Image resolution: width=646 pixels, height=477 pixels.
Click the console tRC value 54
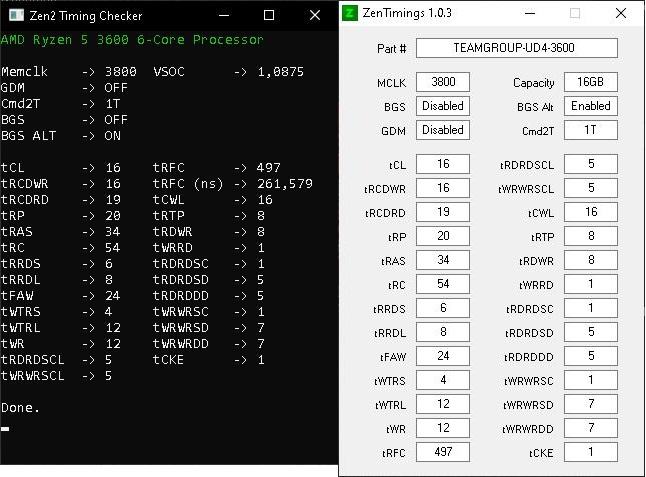click(x=112, y=248)
